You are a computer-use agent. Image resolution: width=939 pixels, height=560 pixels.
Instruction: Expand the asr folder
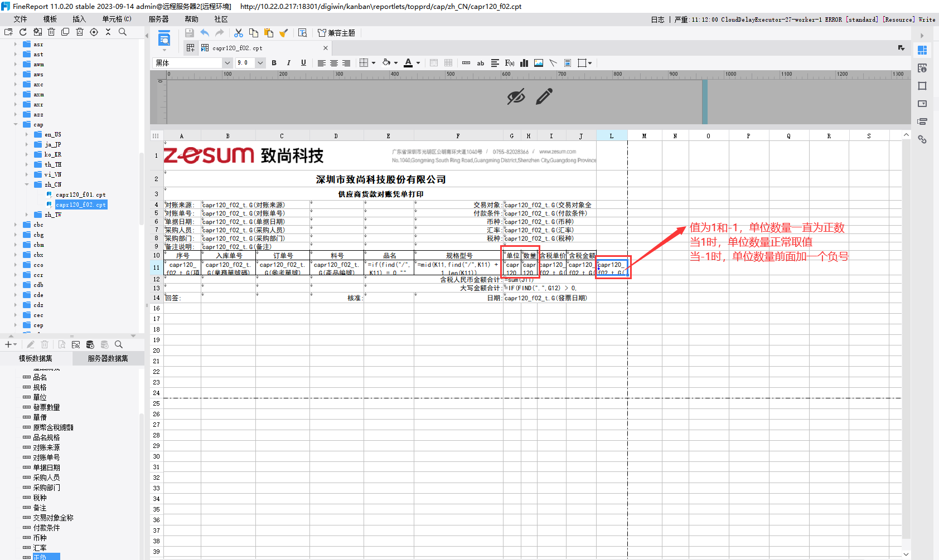click(x=15, y=44)
